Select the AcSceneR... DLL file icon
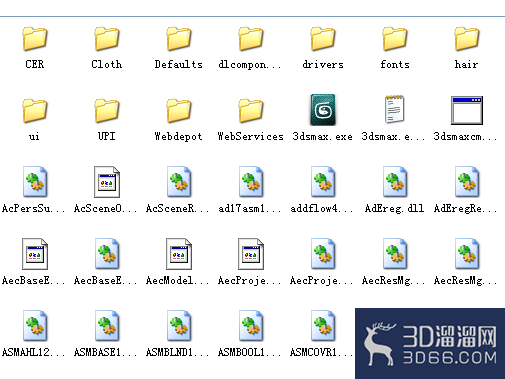The height and width of the screenshot is (379, 505). pos(179,182)
